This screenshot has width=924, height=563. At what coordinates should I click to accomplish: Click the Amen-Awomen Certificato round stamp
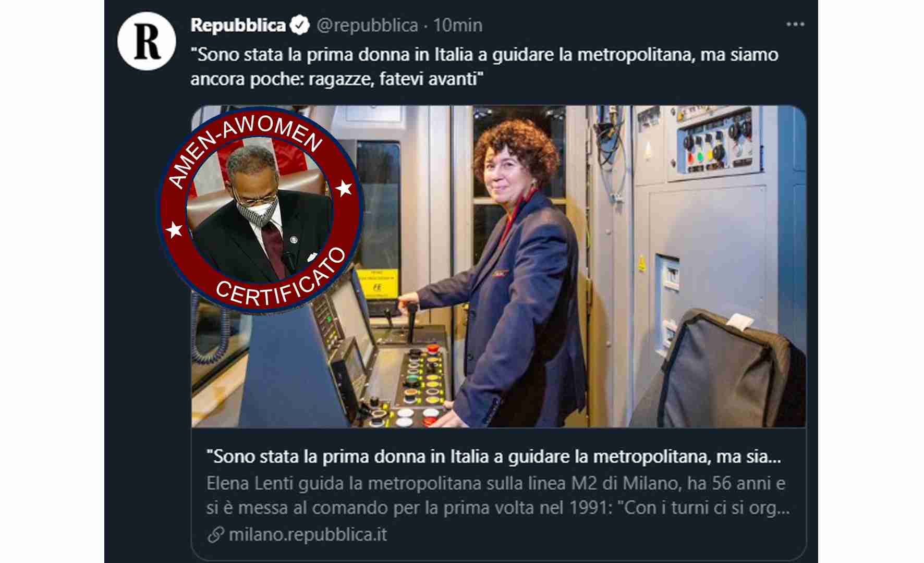click(x=261, y=212)
